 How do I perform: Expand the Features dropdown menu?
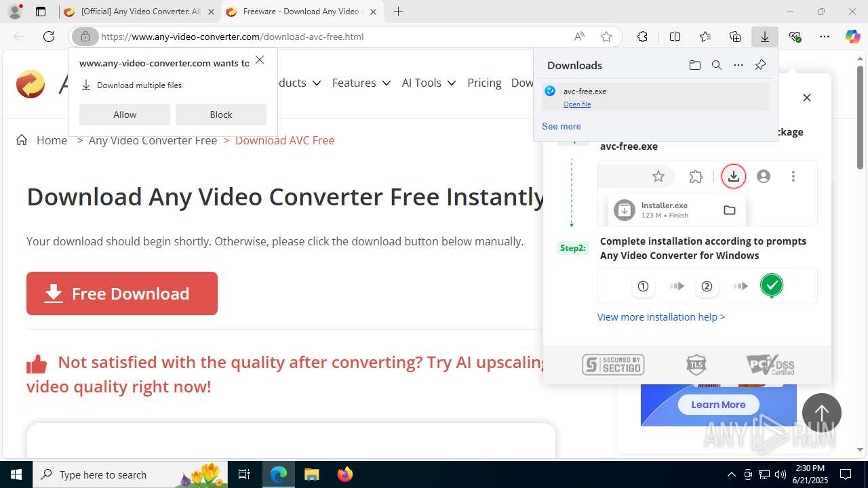click(361, 83)
